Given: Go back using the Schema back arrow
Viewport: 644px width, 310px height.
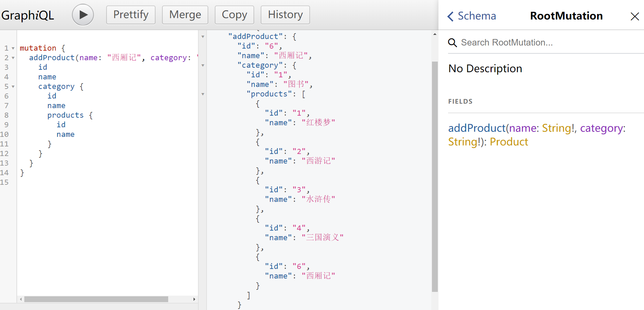Looking at the screenshot, I should click(451, 16).
